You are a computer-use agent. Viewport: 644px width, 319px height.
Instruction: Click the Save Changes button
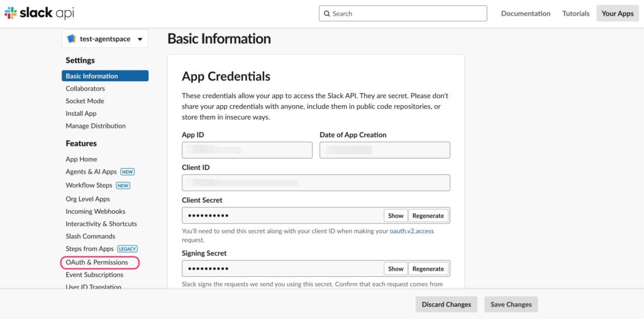[511, 305]
